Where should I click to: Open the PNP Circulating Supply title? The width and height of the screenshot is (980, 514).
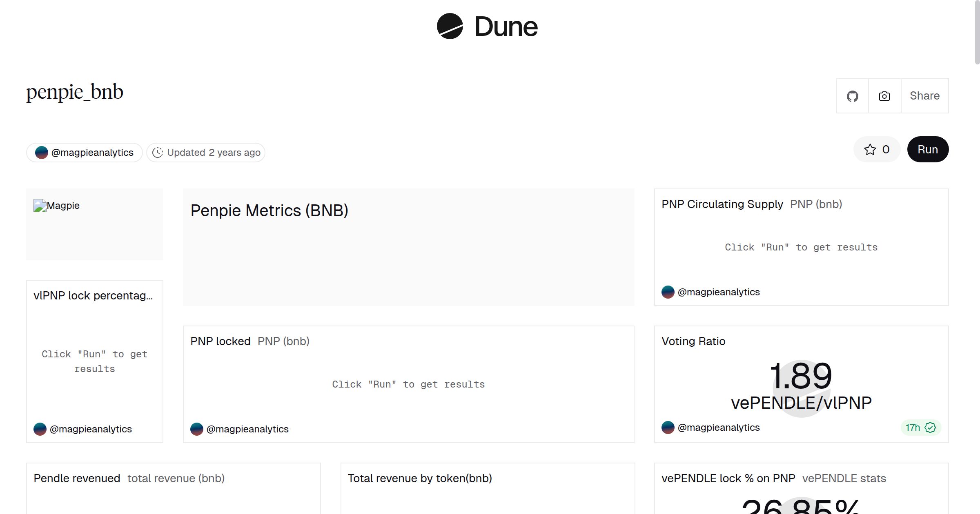pos(722,204)
